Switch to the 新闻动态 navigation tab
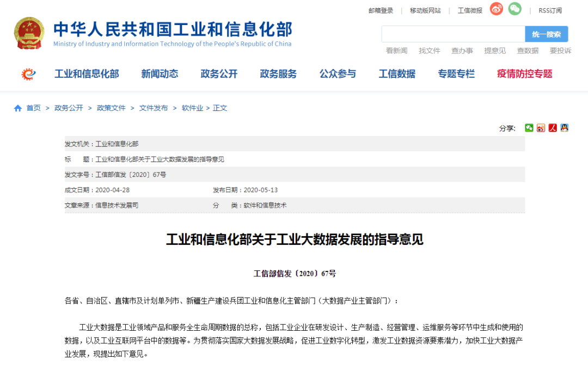The width and height of the screenshot is (588, 365). click(160, 74)
